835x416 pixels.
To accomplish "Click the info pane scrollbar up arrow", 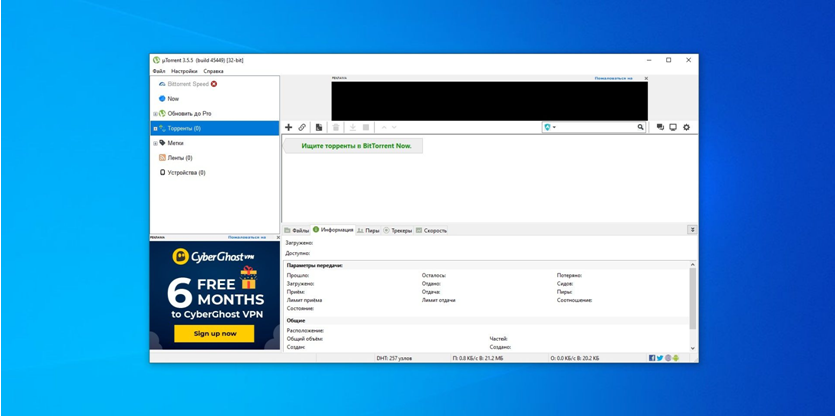I will point(693,265).
